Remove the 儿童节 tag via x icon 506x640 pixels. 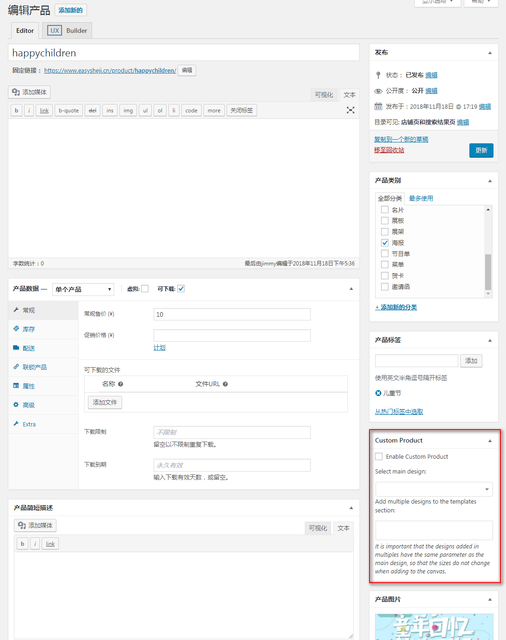pos(378,393)
